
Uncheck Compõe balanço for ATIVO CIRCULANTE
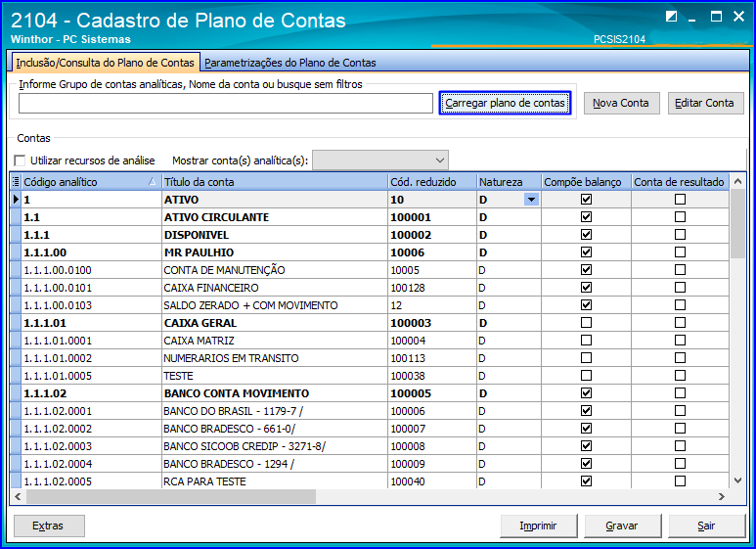[586, 217]
